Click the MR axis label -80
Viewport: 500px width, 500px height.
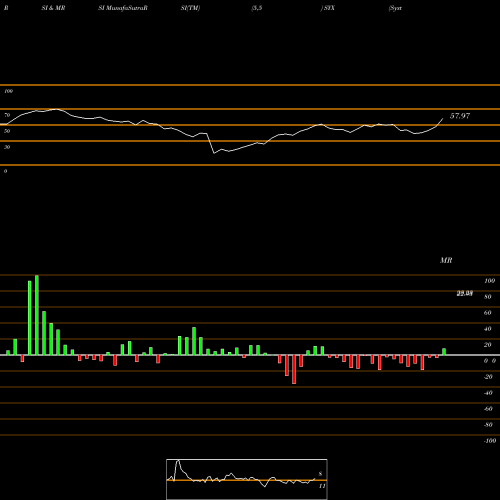[488, 425]
